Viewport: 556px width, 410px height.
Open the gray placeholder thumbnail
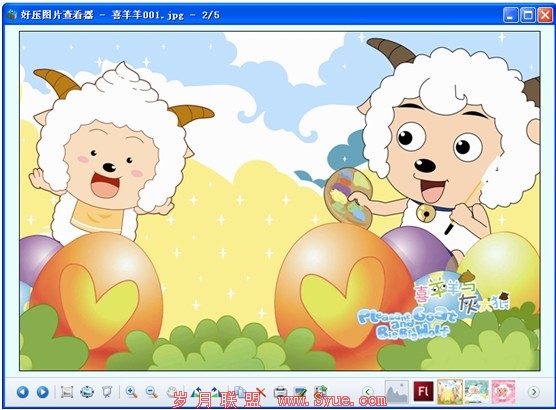coord(397,392)
